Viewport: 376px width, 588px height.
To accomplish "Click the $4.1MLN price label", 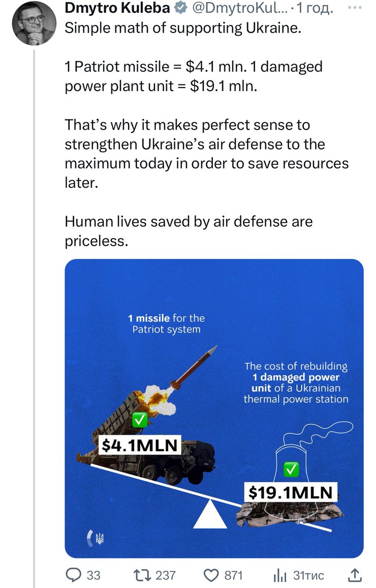I will tap(139, 445).
